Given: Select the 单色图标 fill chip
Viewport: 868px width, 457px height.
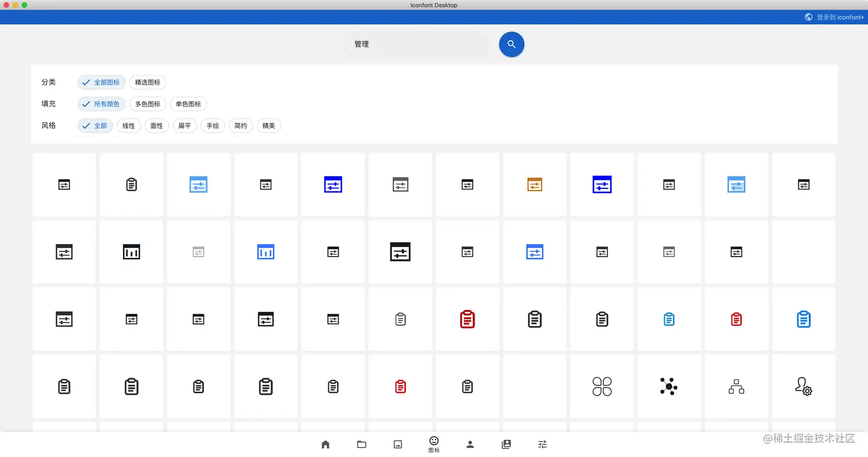Looking at the screenshot, I should (x=188, y=104).
